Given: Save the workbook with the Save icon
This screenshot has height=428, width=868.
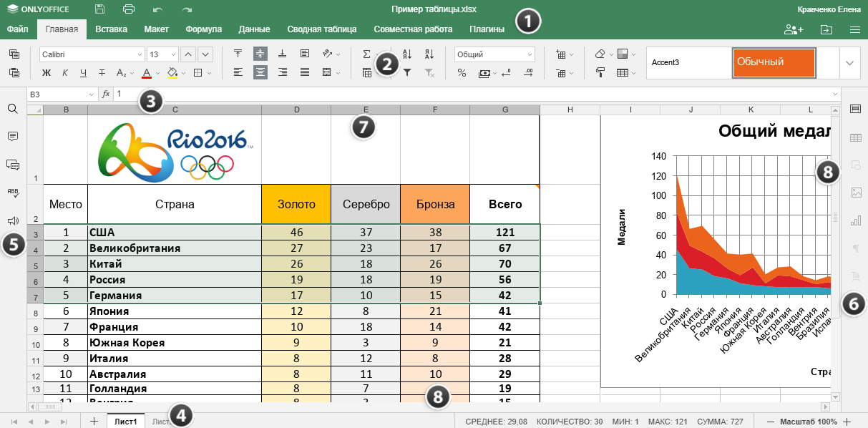Looking at the screenshot, I should pyautogui.click(x=99, y=9).
